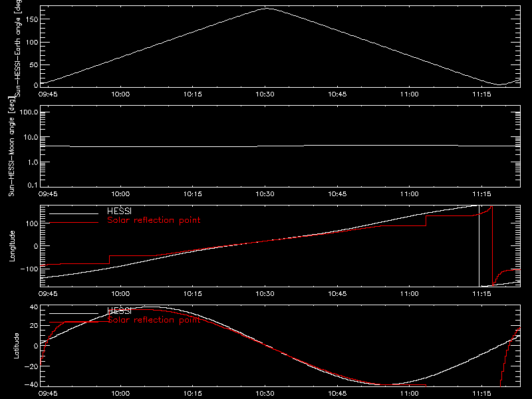Click the Longitude y-axis label

12,246
